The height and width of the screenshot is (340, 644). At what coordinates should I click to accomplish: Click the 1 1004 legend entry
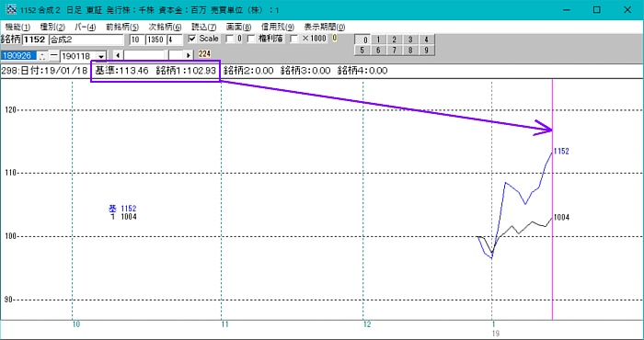[x=123, y=217]
